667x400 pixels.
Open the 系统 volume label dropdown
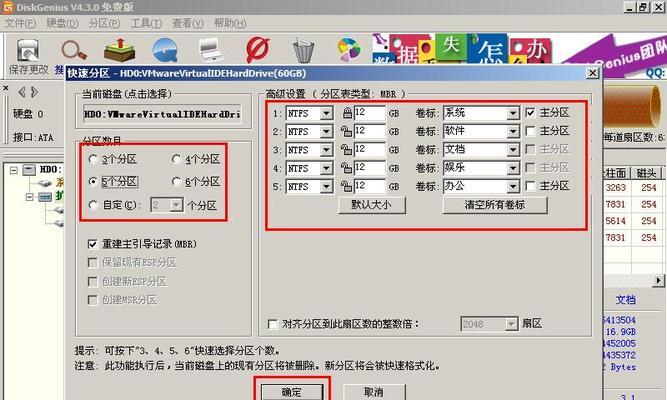(x=513, y=113)
